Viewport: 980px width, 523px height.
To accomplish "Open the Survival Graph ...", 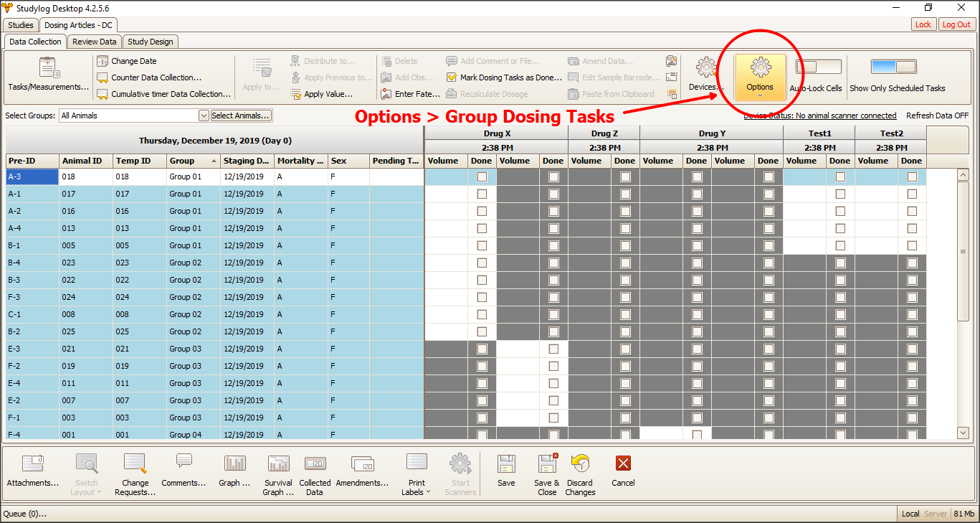I will point(278,475).
